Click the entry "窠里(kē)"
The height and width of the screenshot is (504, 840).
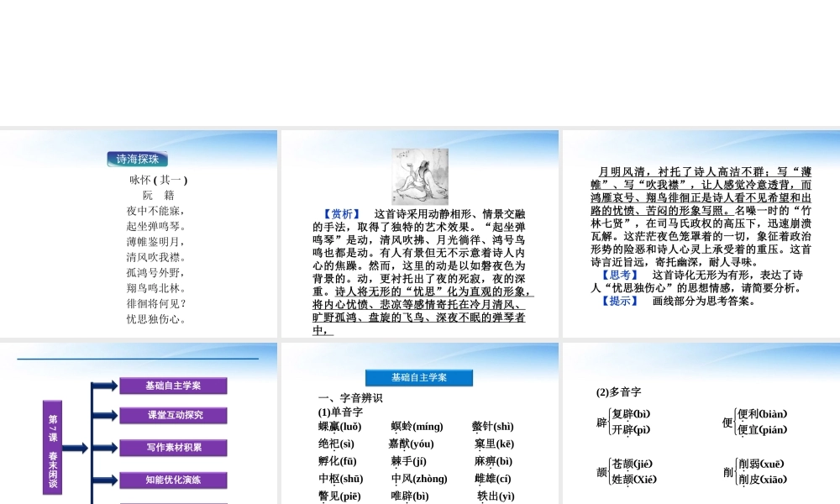coord(494,444)
